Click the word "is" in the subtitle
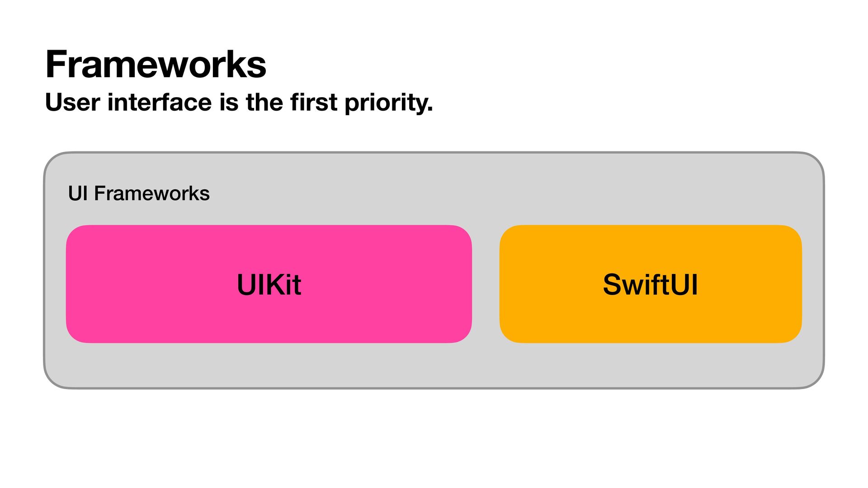The width and height of the screenshot is (868, 488). (229, 102)
